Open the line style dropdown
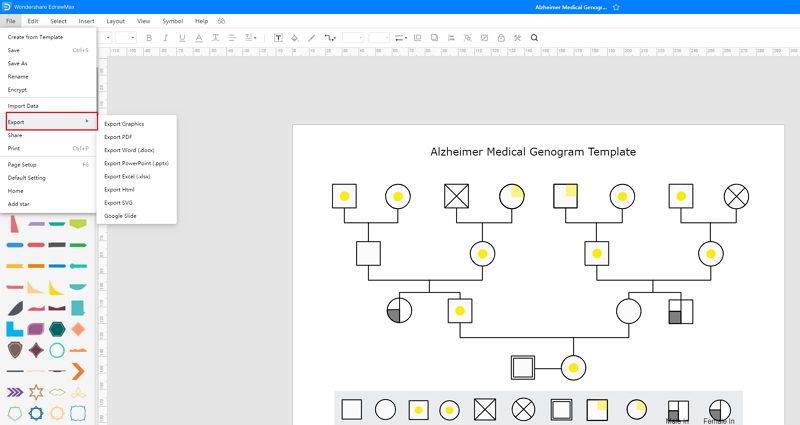This screenshot has height=425, width=800. (401, 38)
